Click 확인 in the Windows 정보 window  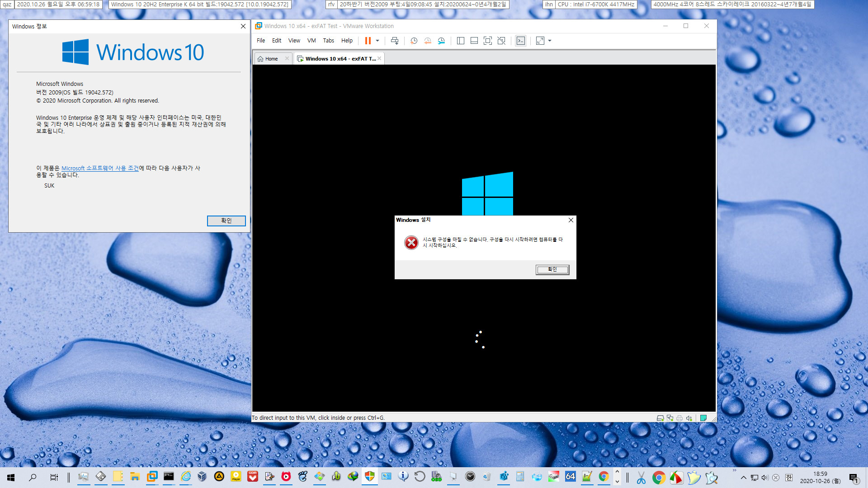click(226, 221)
